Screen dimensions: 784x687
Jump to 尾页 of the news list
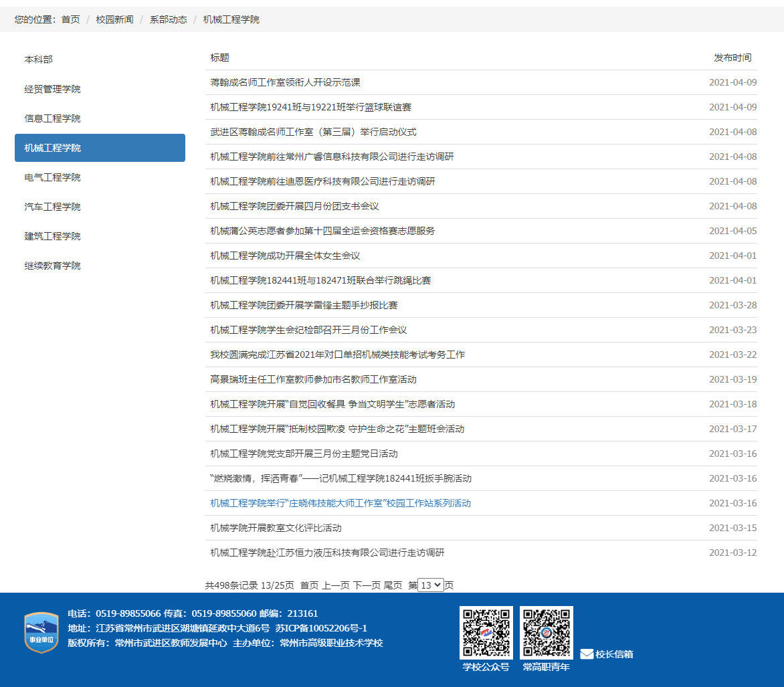click(x=393, y=585)
